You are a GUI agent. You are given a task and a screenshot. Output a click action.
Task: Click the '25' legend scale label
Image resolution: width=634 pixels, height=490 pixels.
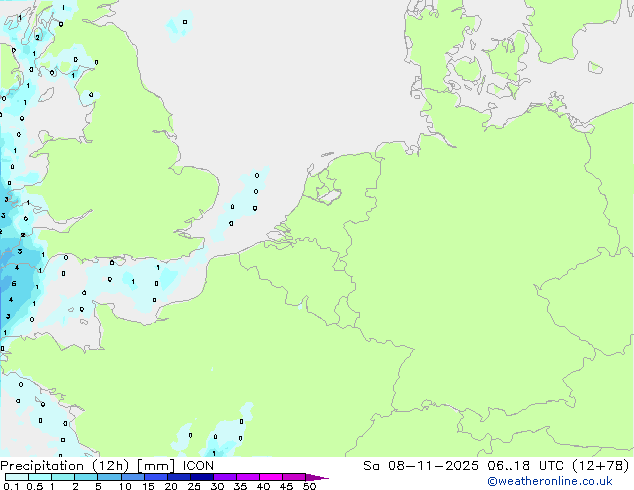click(194, 486)
